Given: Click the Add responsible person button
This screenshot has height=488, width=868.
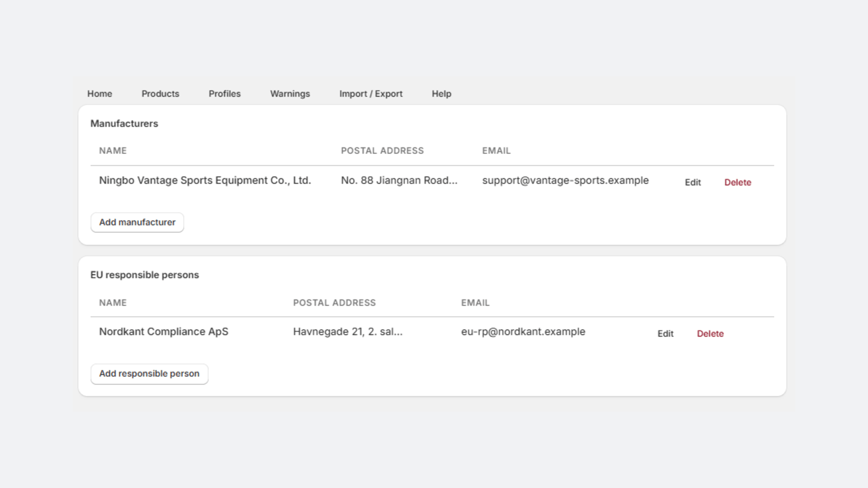Looking at the screenshot, I should pos(149,374).
